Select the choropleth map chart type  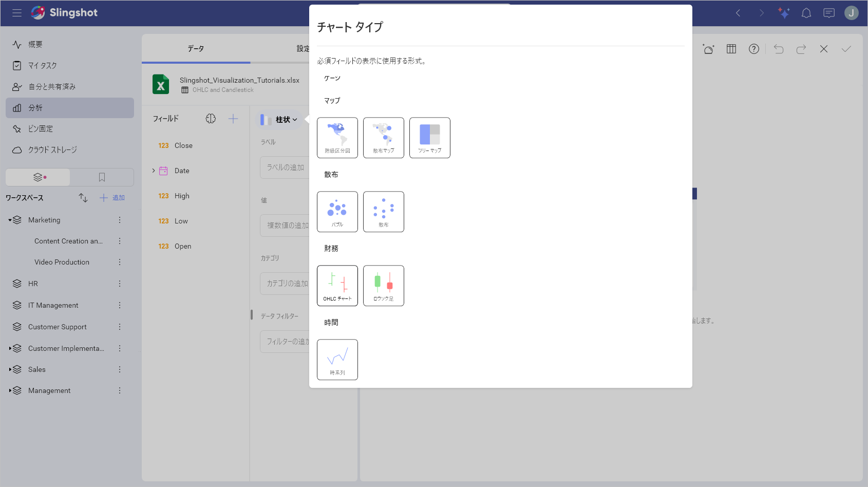tap(337, 138)
